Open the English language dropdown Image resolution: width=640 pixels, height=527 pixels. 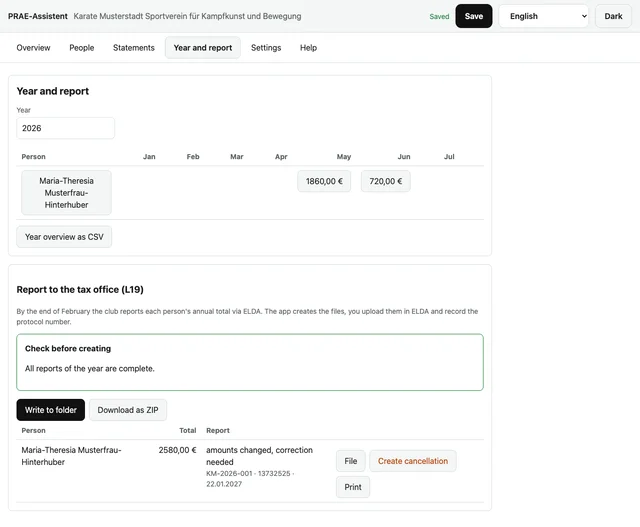click(x=543, y=16)
